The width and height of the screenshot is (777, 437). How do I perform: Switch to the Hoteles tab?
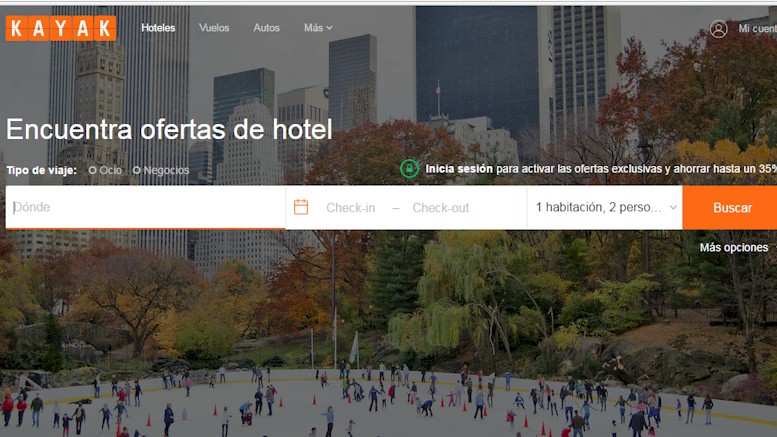point(158,28)
